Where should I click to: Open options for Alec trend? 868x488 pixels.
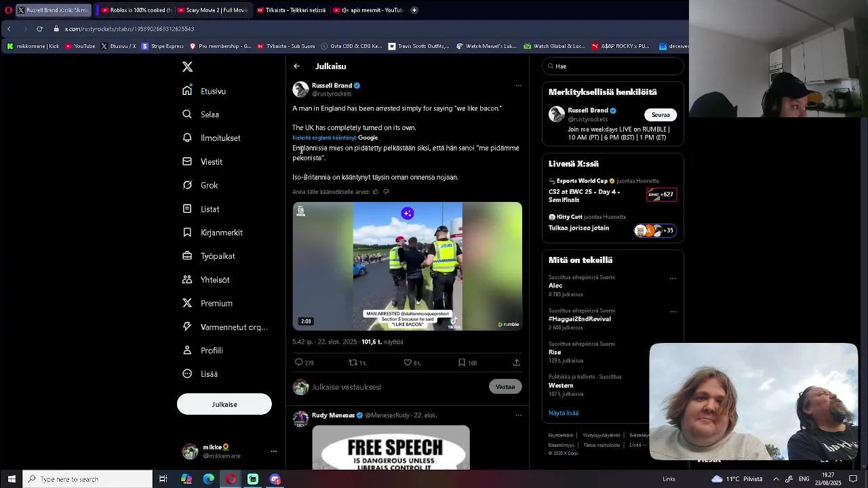[673, 278]
